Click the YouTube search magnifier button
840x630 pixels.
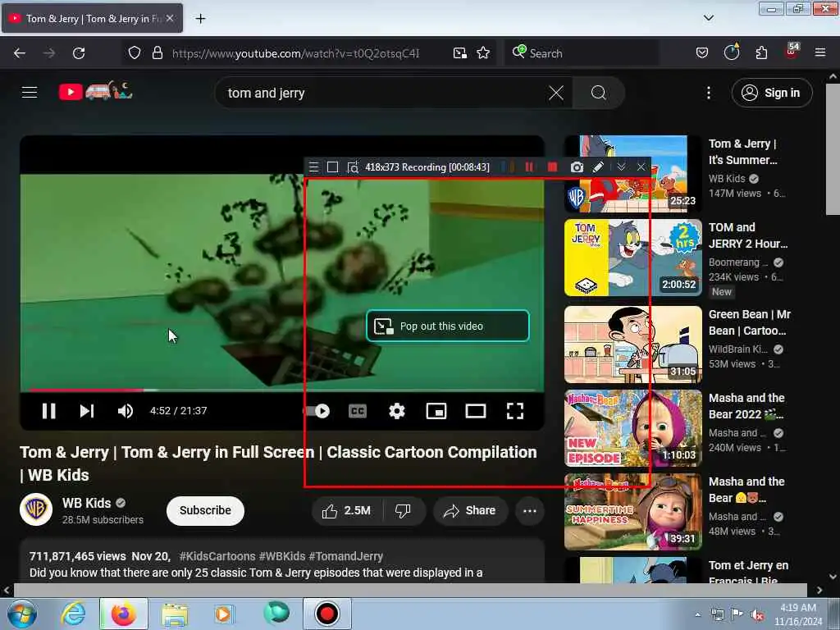tap(598, 93)
